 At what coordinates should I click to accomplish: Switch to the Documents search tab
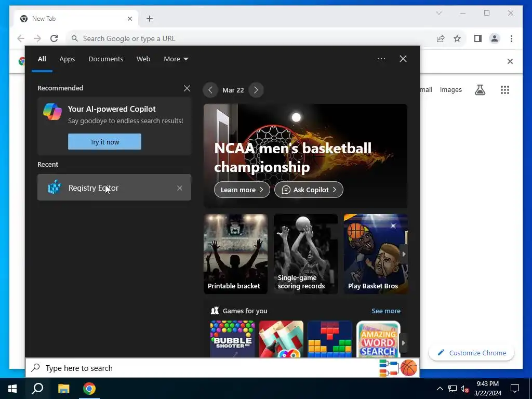(105, 59)
